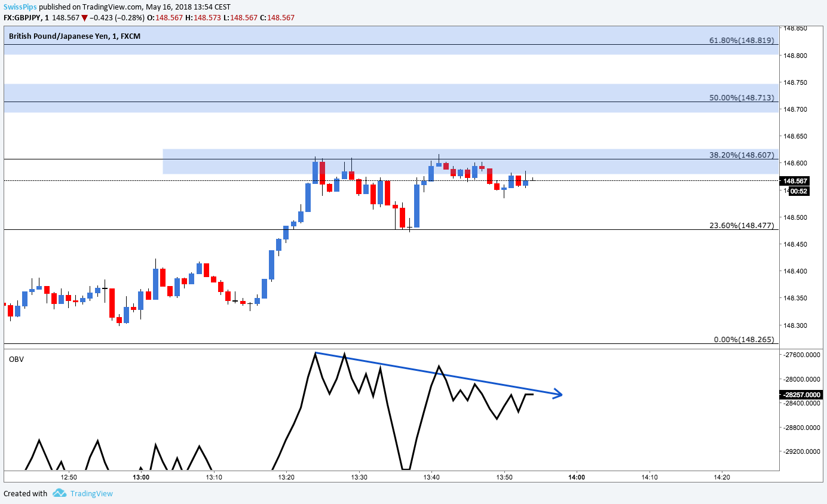
Task: Click the 13:40 time axis label
Action: pyautogui.click(x=431, y=477)
